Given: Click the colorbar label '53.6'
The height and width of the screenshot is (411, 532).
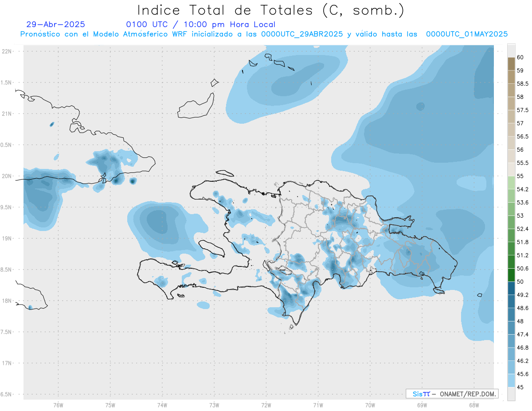Looking at the screenshot, I should (x=523, y=202).
